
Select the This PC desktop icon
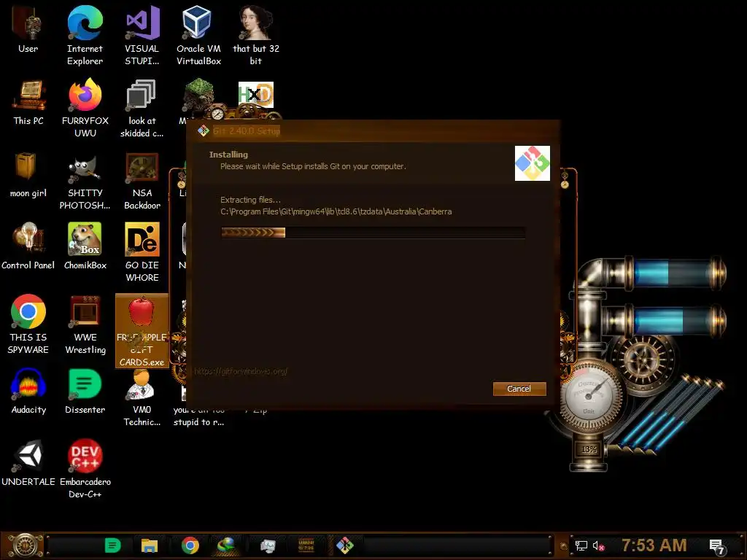pyautogui.click(x=28, y=102)
